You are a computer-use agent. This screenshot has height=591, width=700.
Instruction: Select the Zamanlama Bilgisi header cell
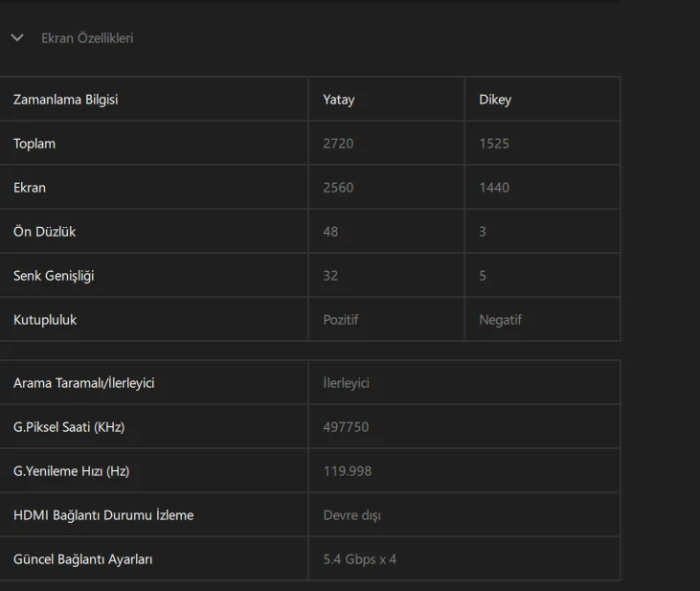coord(66,100)
